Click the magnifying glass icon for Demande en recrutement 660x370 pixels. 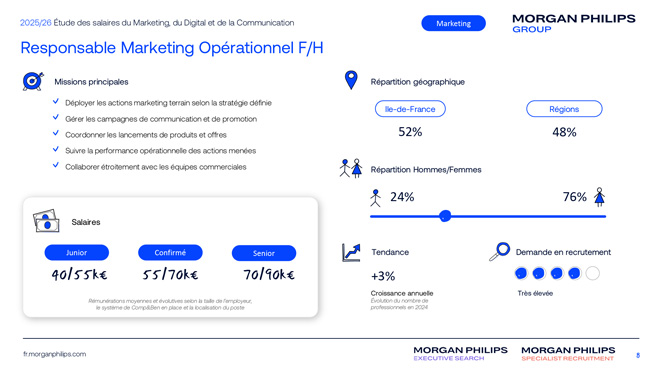pos(500,252)
